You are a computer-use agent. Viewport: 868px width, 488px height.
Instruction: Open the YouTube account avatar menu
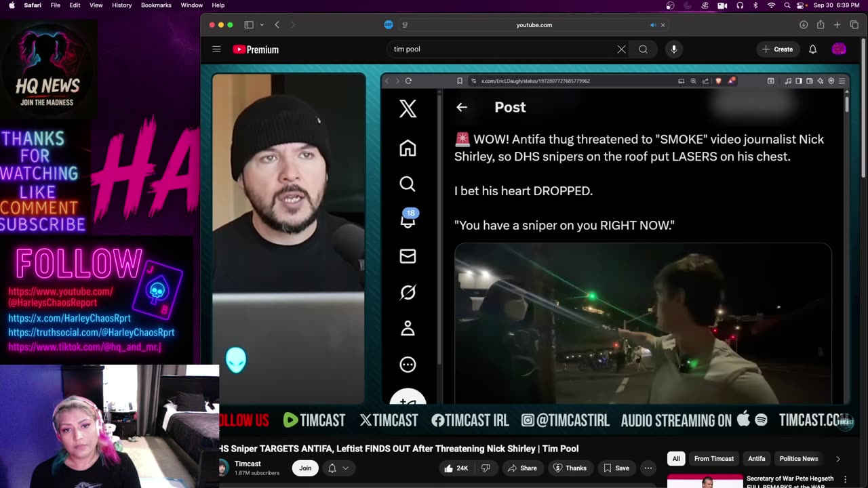[x=839, y=49]
